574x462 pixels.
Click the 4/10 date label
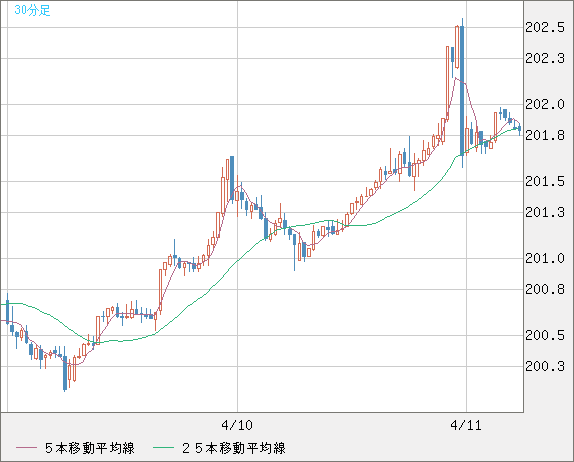237,425
